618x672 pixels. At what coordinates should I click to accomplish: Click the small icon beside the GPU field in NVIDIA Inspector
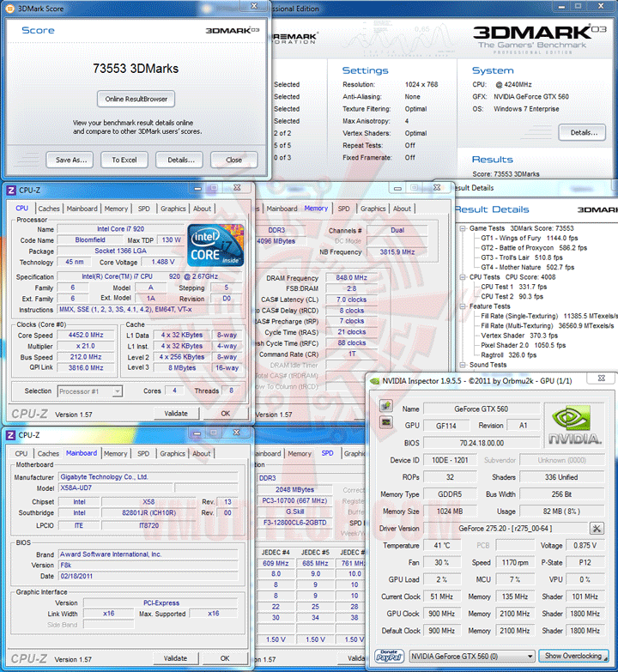pyautogui.click(x=386, y=422)
